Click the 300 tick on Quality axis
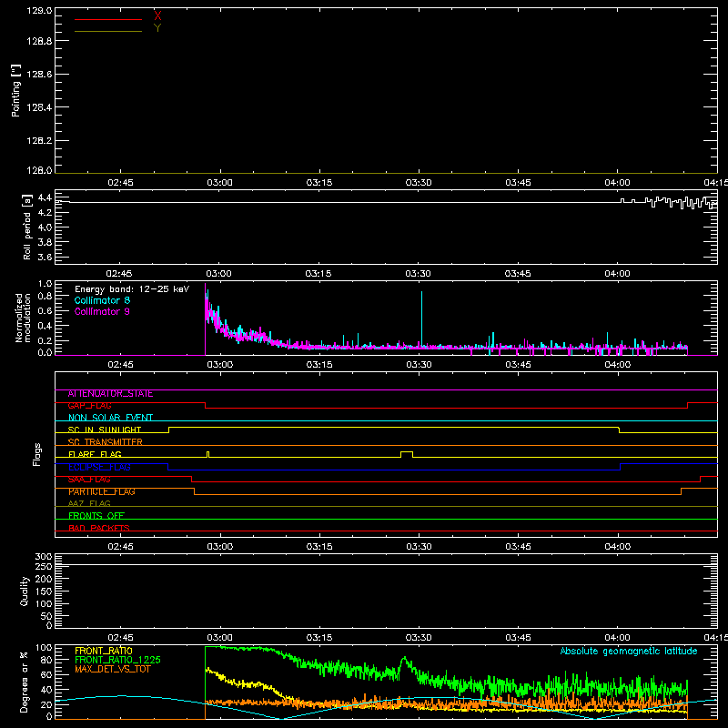The height and width of the screenshot is (728, 728). (x=44, y=557)
